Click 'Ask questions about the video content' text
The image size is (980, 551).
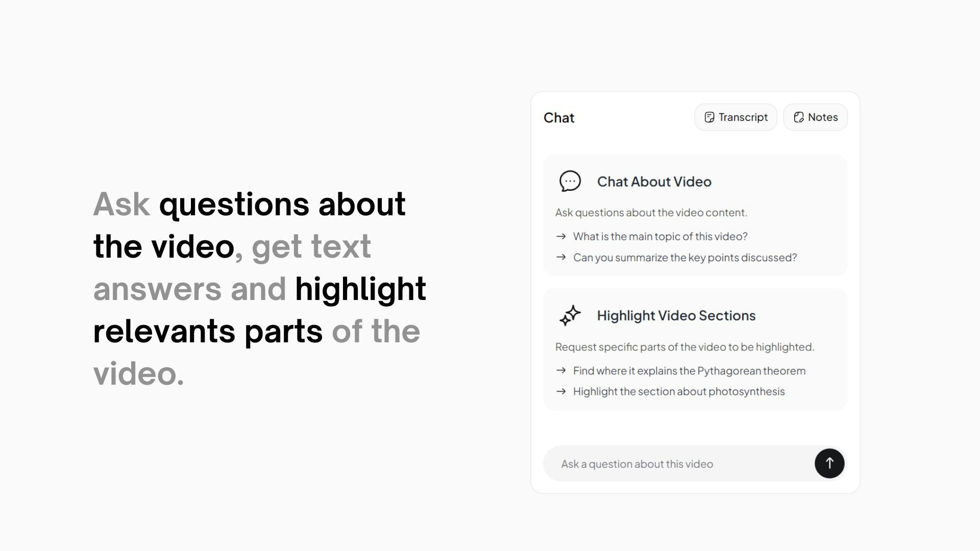651,213
